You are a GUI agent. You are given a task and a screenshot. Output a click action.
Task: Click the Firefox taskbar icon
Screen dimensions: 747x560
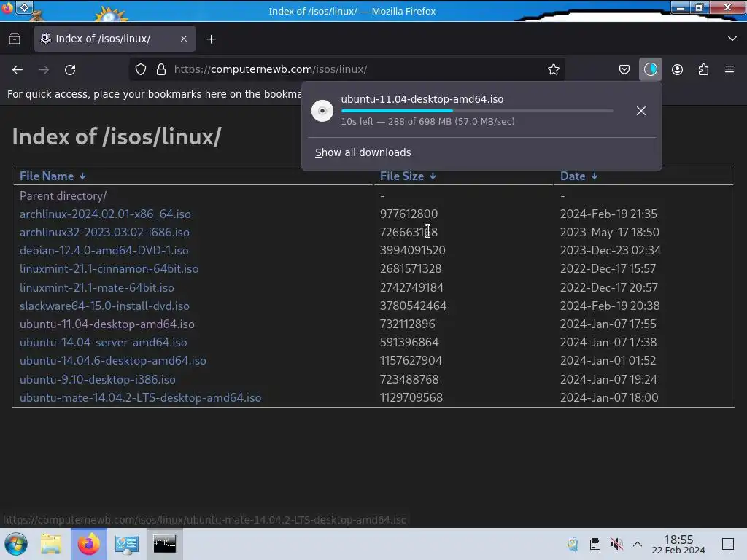(x=88, y=544)
